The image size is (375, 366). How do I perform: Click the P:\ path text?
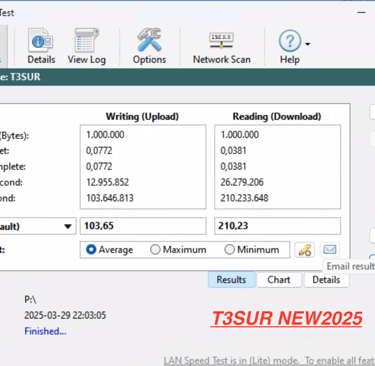coord(30,299)
